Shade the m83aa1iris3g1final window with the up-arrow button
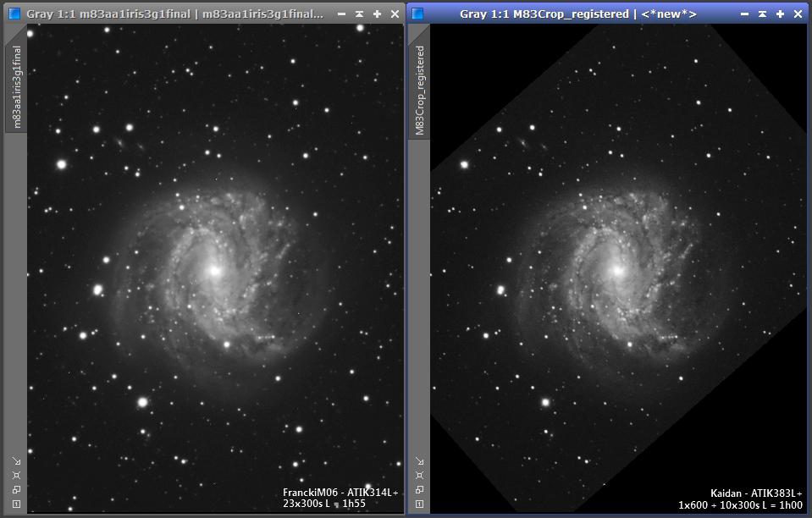 [359, 14]
